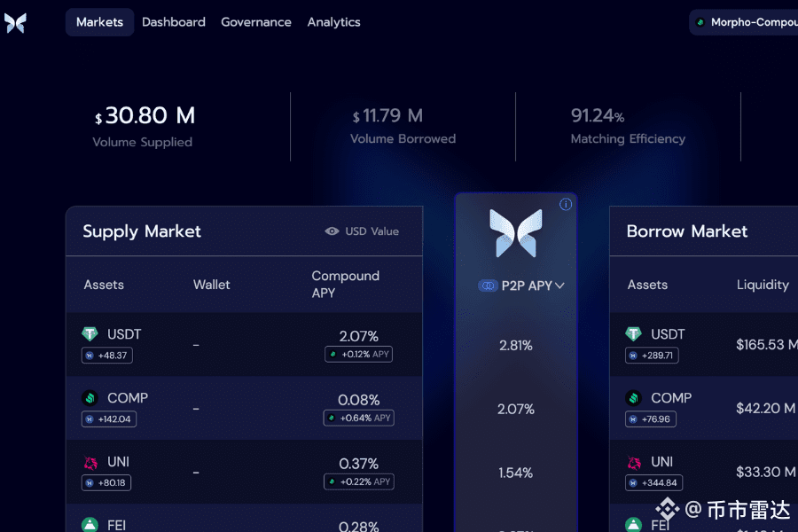Click the $165.53 M liquidity value

click(x=767, y=345)
